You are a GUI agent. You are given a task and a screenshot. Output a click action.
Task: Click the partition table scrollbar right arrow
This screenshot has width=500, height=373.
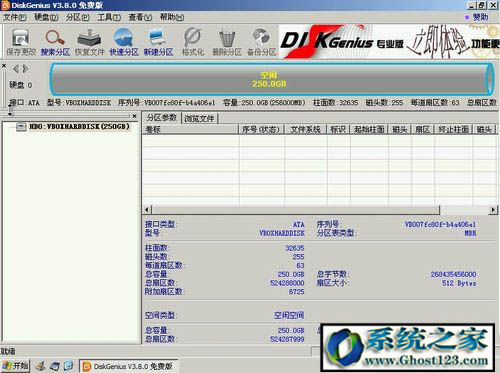click(x=493, y=210)
